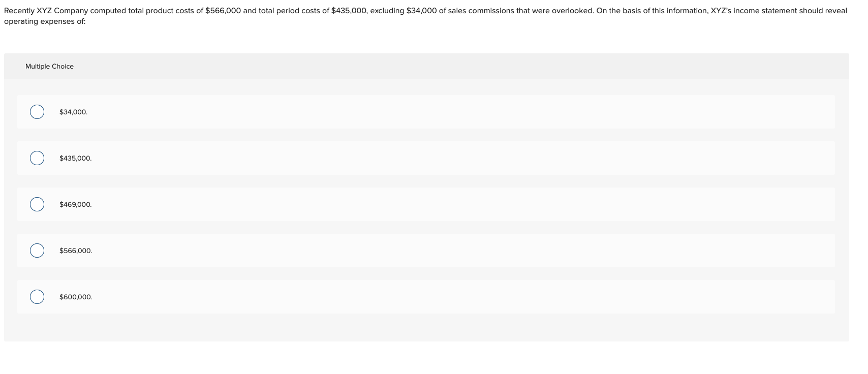The image size is (868, 374).
Task: Select the $34,000 radio button
Action: (x=36, y=112)
